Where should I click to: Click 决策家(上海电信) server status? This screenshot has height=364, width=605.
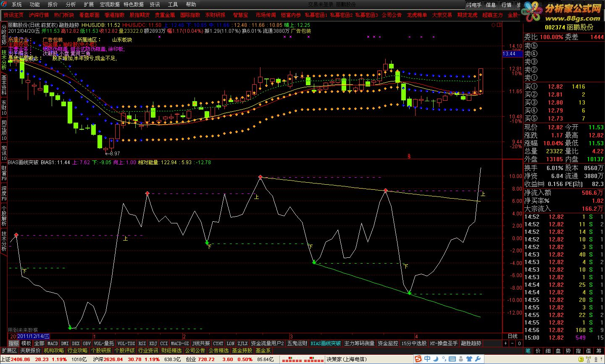347,359
